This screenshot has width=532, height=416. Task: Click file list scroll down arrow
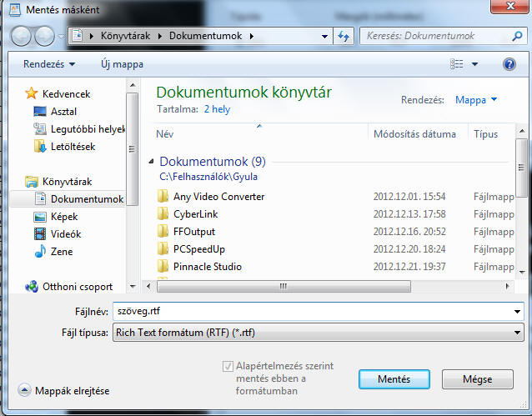click(x=522, y=272)
